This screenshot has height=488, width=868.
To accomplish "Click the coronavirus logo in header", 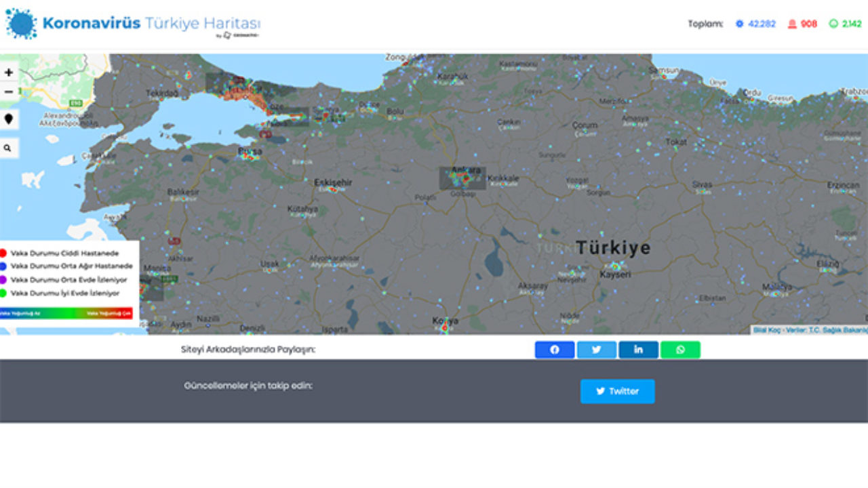I will [21, 24].
